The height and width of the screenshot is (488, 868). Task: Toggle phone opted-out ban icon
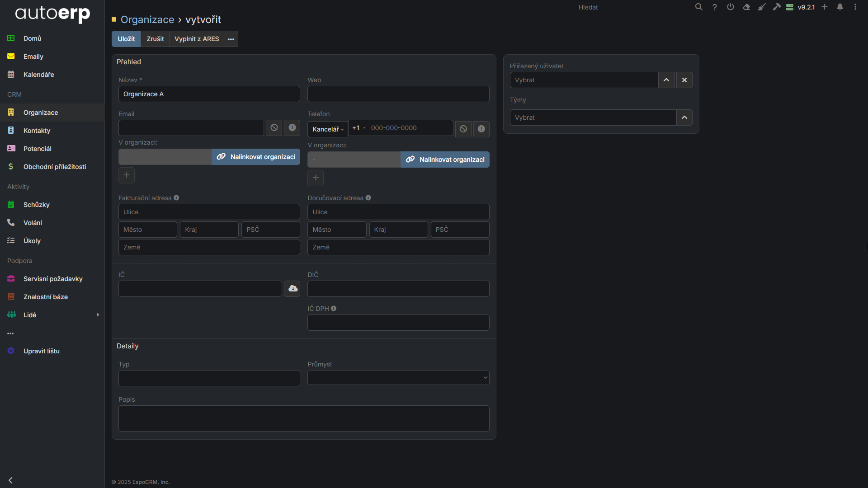[463, 129]
